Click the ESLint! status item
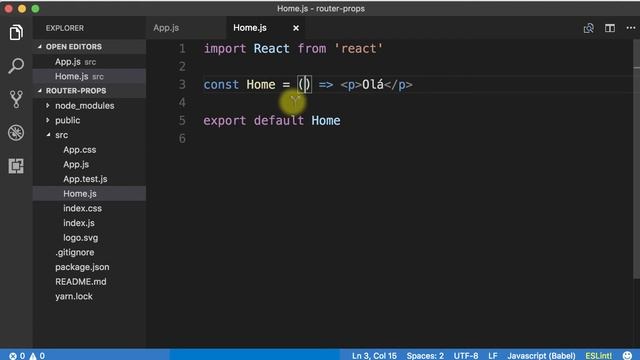 (599, 356)
